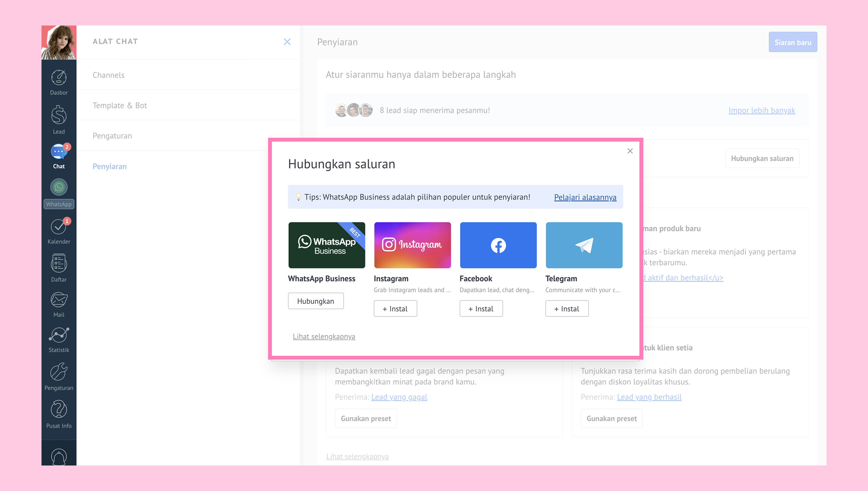
Task: Click the Siaran baru button
Action: tap(793, 42)
